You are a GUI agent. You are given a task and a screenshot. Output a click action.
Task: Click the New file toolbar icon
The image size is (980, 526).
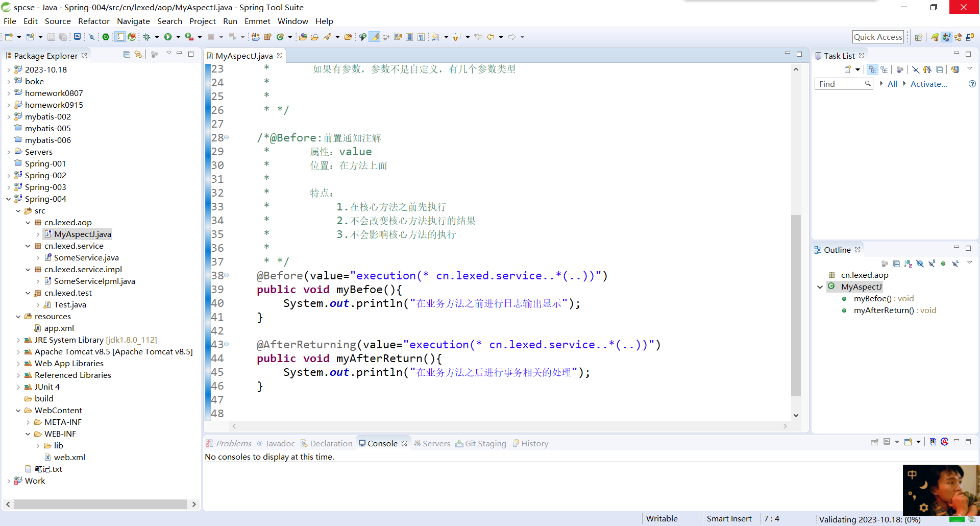click(8, 37)
